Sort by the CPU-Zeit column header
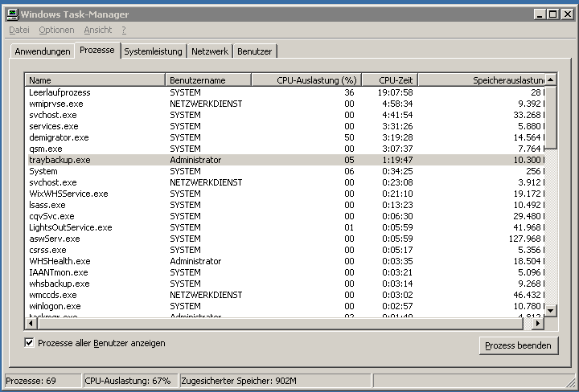Image resolution: width=579 pixels, height=392 pixels. (x=388, y=80)
